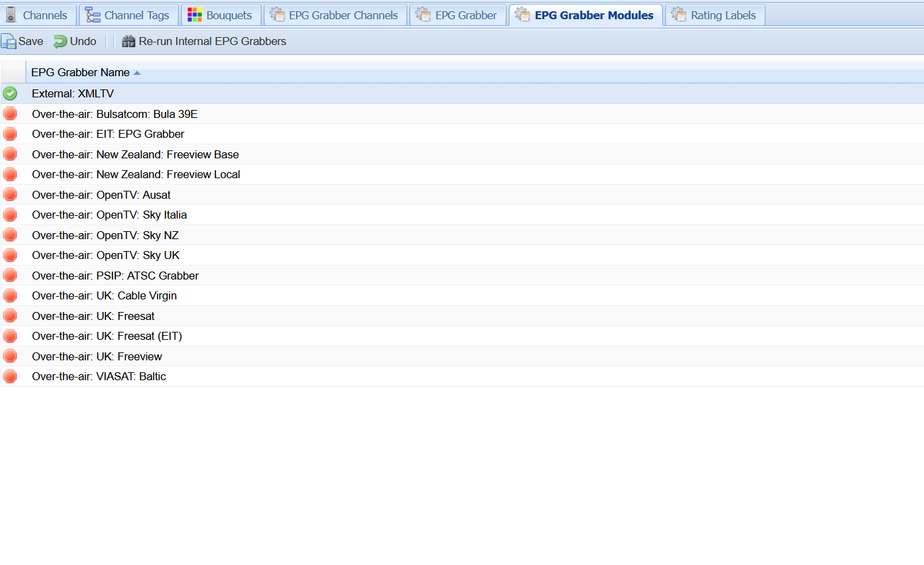
Task: Click red status icon for UK: Freesat (EIT)
Action: click(10, 336)
